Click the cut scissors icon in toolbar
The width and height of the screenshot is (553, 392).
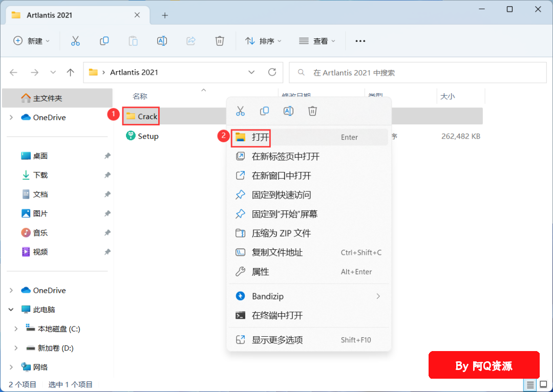pyautogui.click(x=75, y=41)
